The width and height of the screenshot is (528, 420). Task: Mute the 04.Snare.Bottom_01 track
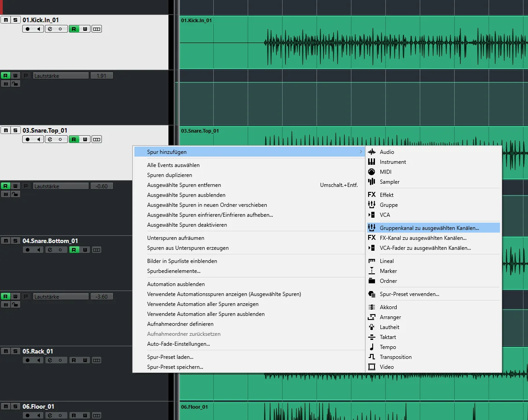(x=6, y=241)
